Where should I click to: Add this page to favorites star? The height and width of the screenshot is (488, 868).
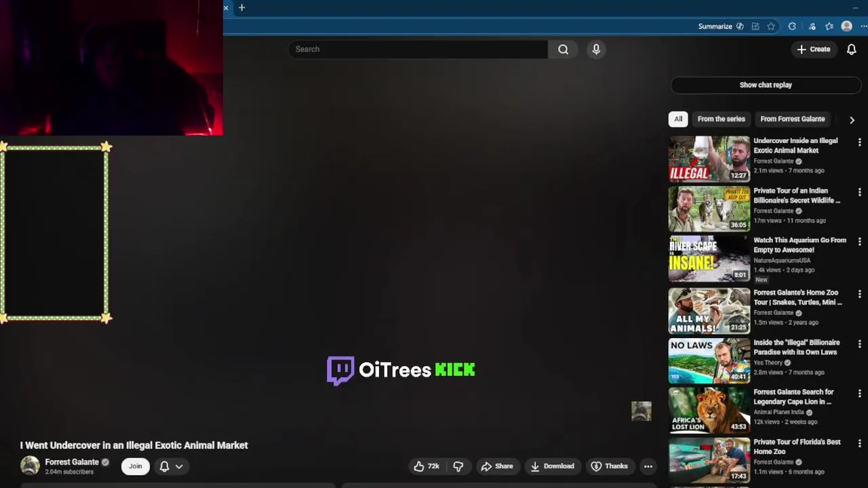pos(771,26)
